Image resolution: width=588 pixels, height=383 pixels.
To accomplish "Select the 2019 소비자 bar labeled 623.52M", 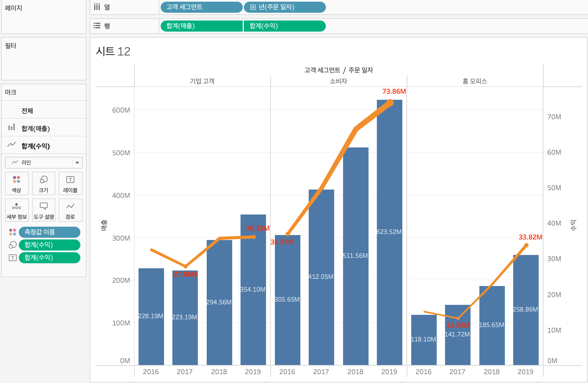I will click(x=389, y=277).
